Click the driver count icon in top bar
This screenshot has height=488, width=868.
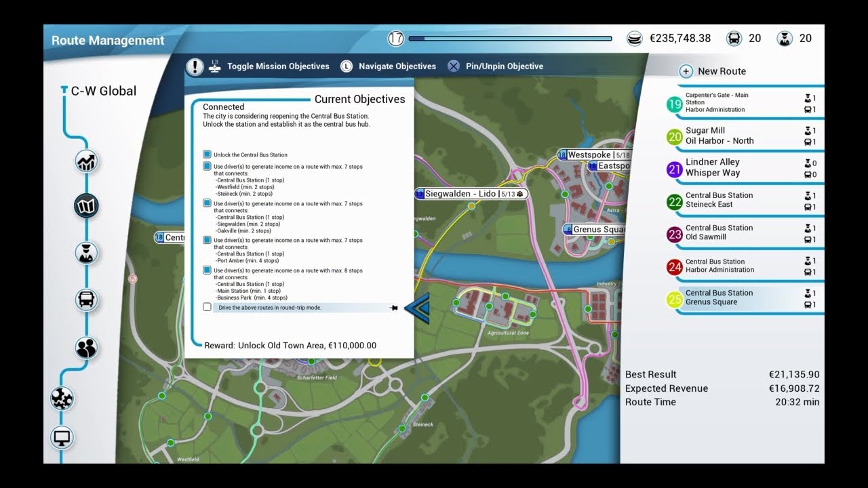[x=785, y=39]
